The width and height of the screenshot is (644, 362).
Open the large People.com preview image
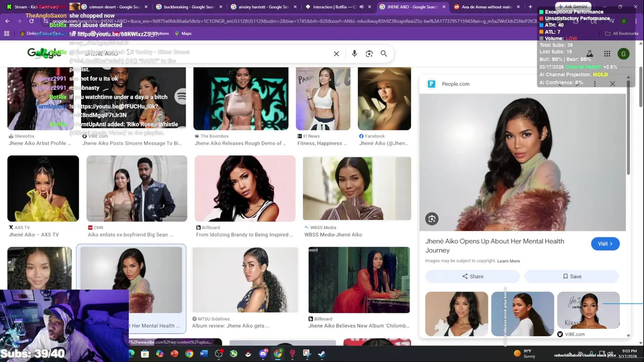point(522,162)
